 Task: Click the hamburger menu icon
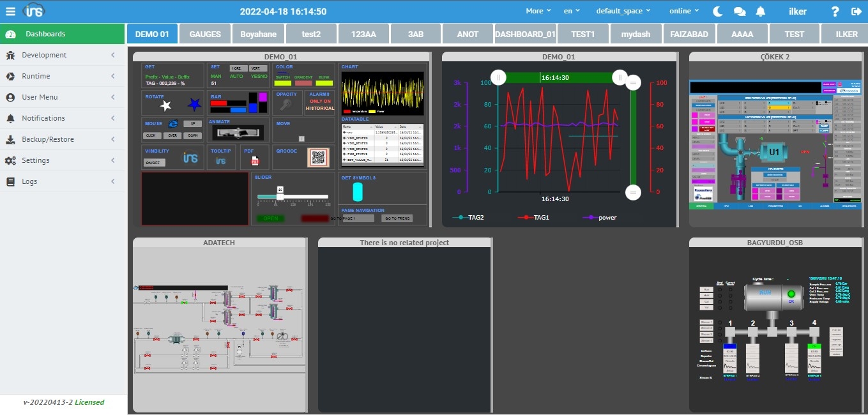pyautogui.click(x=10, y=11)
